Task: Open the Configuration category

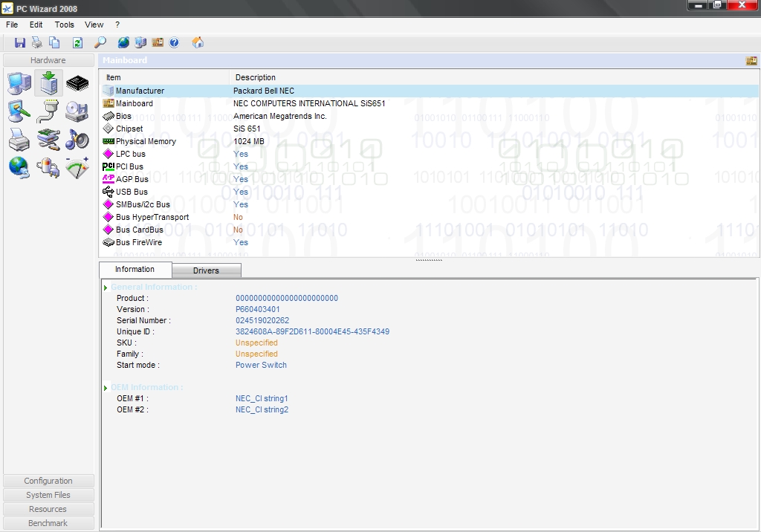Action: point(48,481)
